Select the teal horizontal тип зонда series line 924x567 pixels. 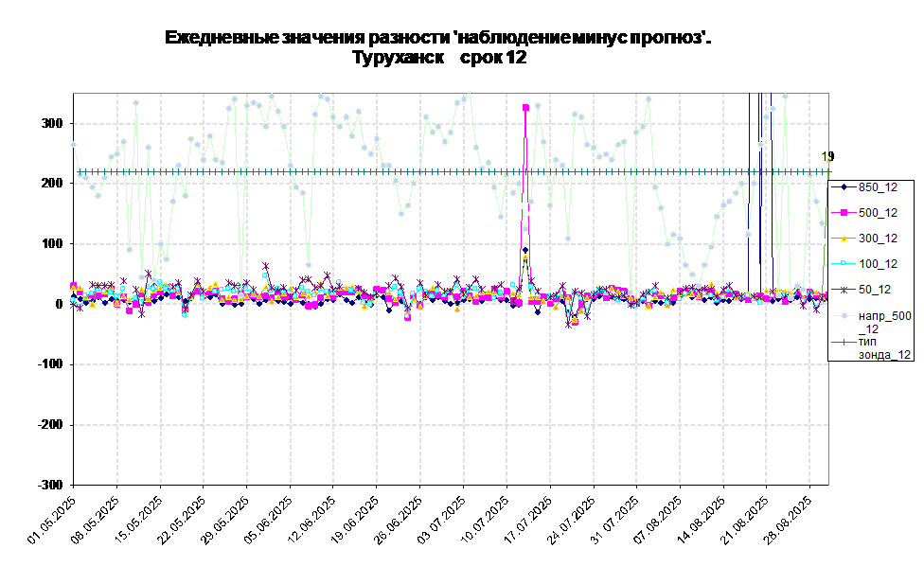click(379, 171)
